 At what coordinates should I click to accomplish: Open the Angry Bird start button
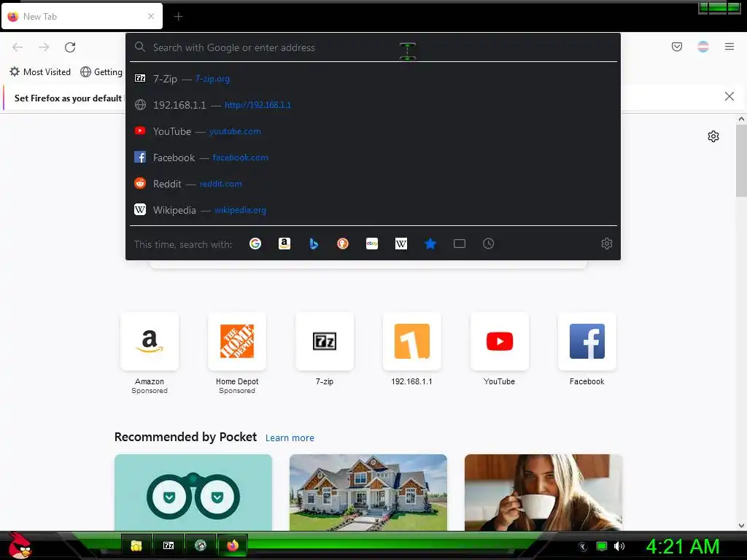[19, 545]
